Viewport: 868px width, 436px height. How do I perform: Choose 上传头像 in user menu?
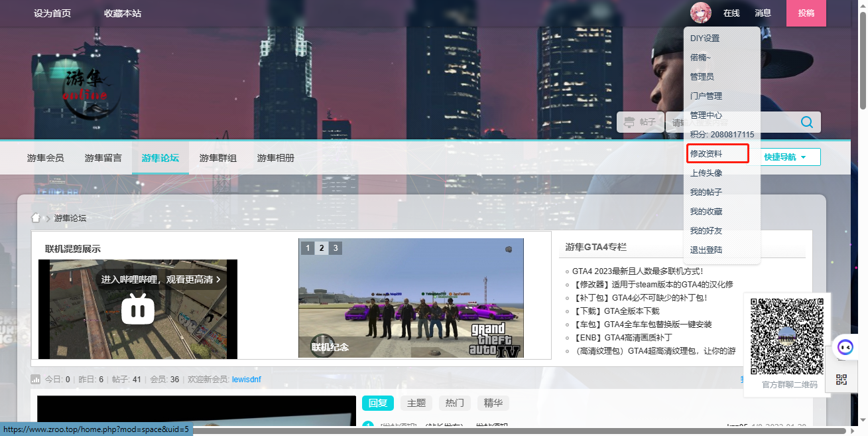pos(706,173)
